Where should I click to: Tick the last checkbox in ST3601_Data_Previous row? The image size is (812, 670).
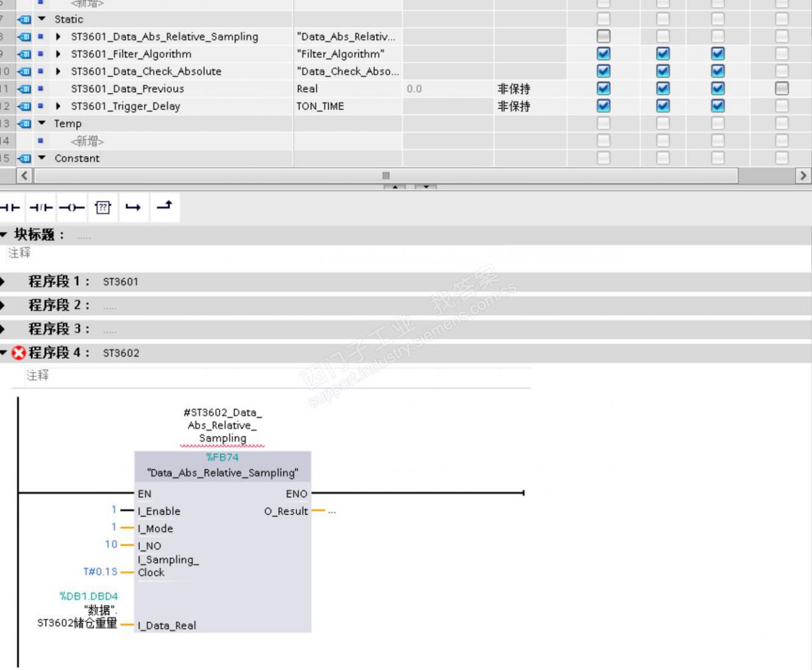[782, 88]
